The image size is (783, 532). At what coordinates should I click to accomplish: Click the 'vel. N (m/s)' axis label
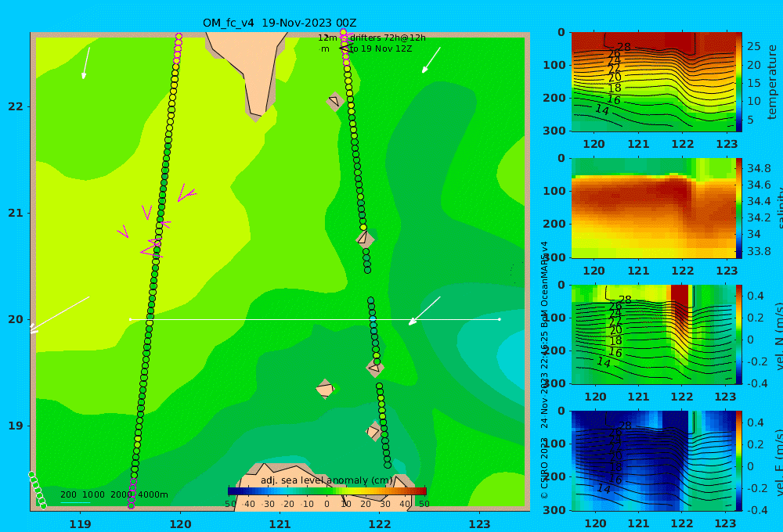tap(778, 336)
